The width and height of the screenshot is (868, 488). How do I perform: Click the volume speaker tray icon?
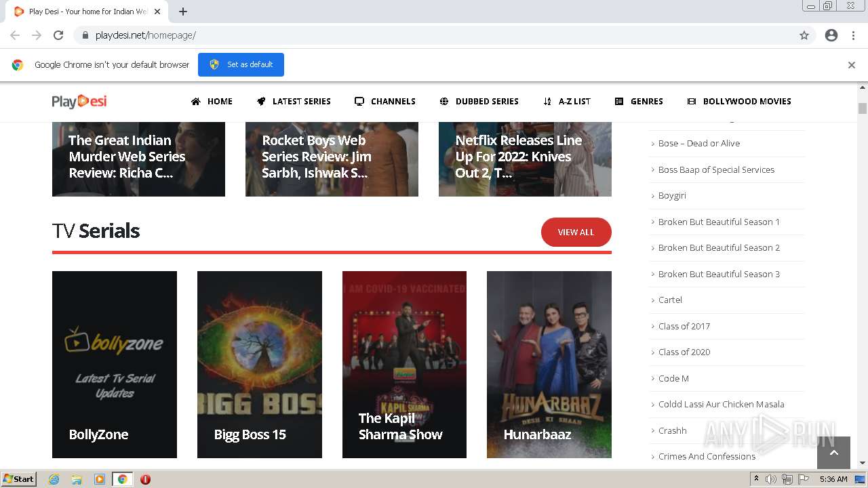point(771,479)
